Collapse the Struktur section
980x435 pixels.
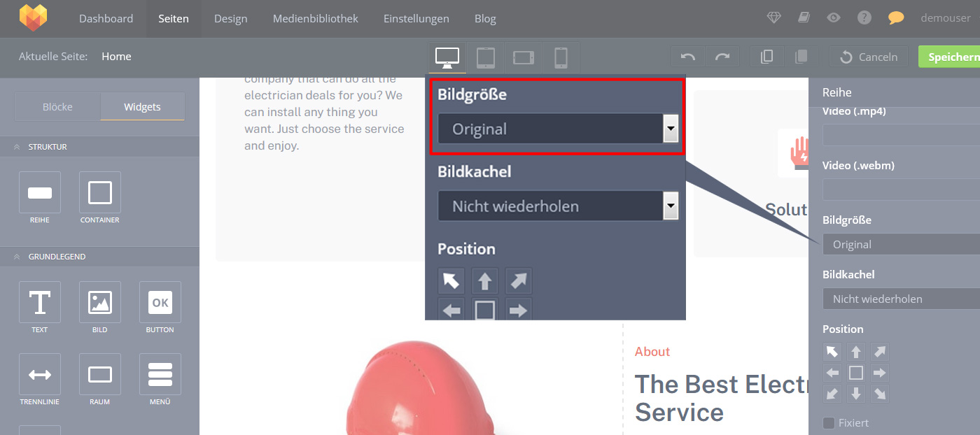point(16,147)
